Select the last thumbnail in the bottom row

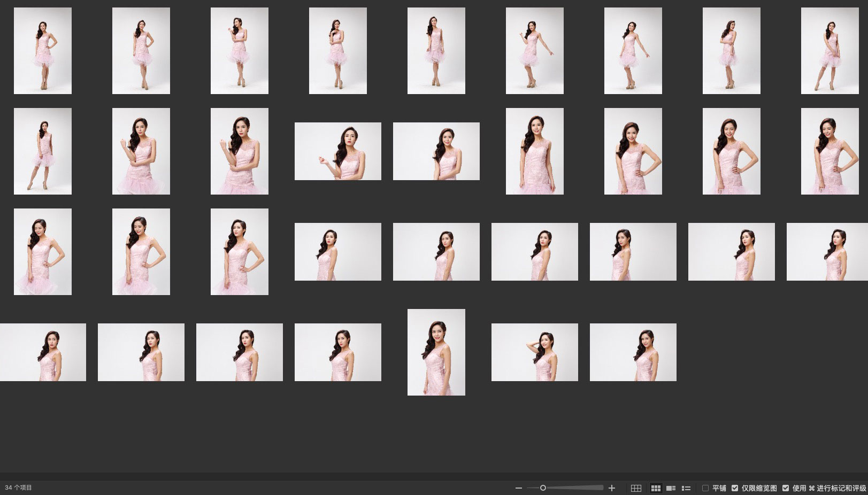click(x=633, y=352)
